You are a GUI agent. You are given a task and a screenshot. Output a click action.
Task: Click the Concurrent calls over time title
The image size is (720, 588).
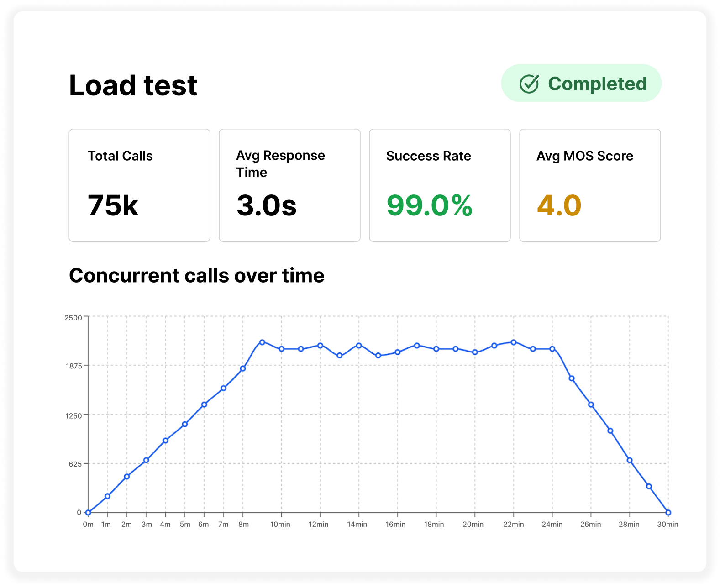(x=196, y=276)
